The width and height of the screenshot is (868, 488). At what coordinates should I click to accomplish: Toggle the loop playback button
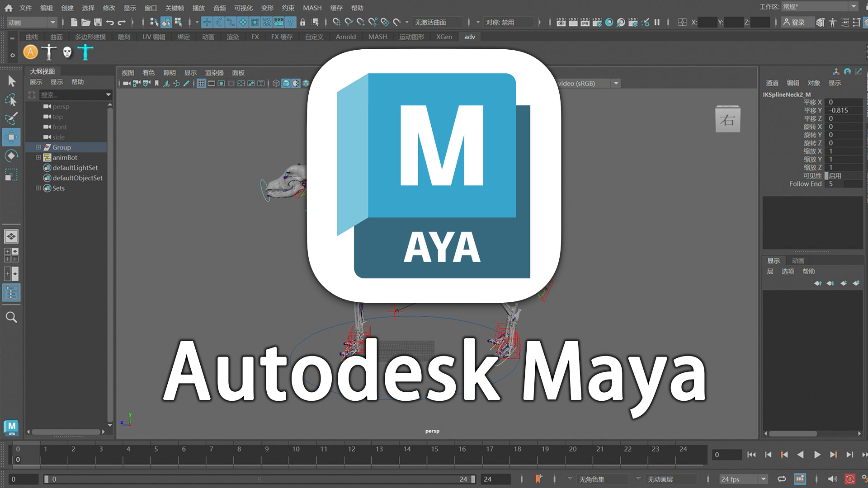coord(782,479)
